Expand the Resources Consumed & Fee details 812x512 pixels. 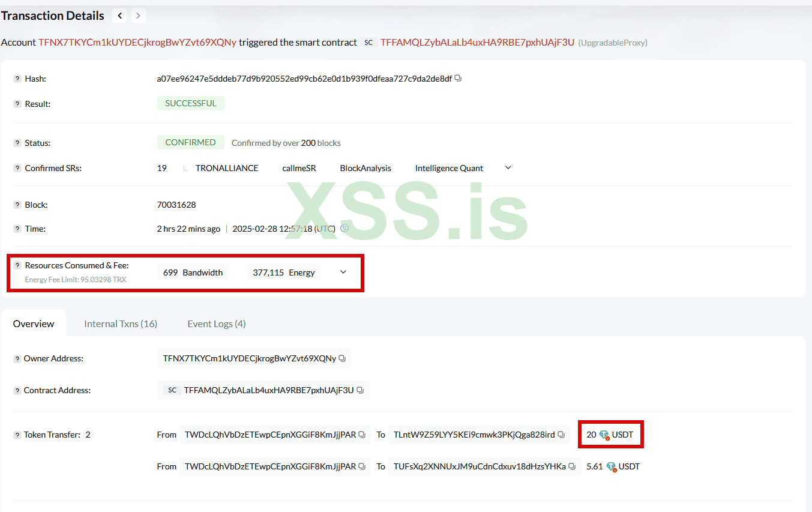[343, 272]
